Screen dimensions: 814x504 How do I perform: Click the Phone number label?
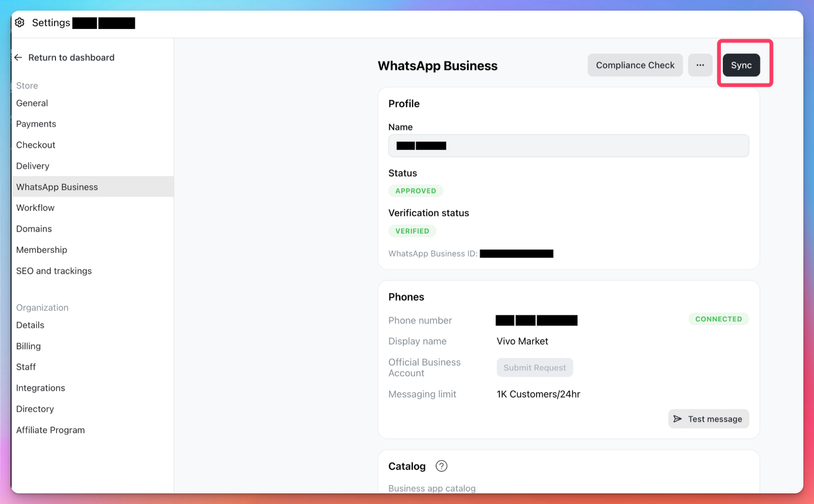pyautogui.click(x=420, y=320)
